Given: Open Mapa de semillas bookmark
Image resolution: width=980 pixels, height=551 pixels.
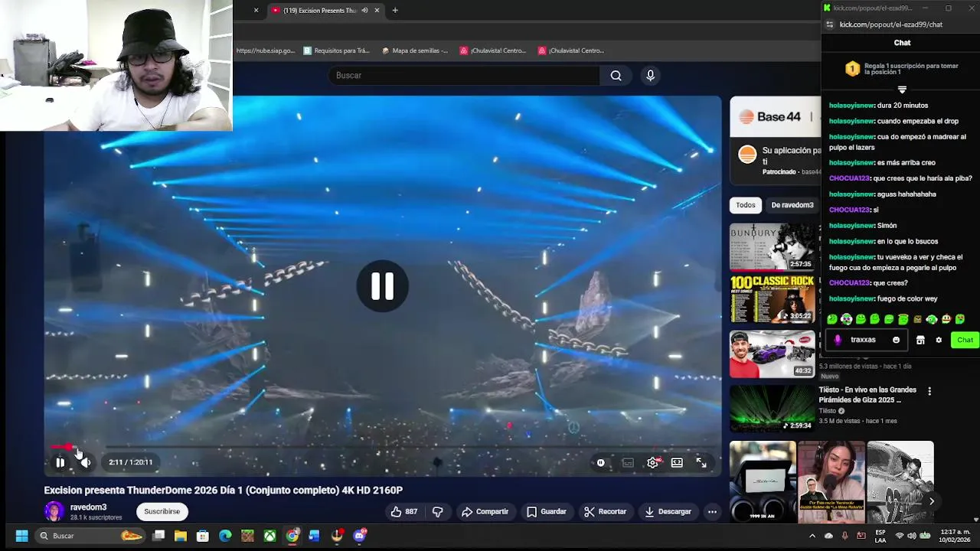Looking at the screenshot, I should 416,51.
